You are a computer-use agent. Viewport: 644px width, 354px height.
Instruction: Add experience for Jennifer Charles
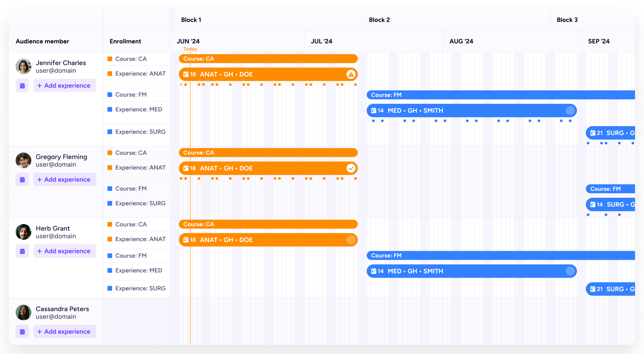coord(64,86)
